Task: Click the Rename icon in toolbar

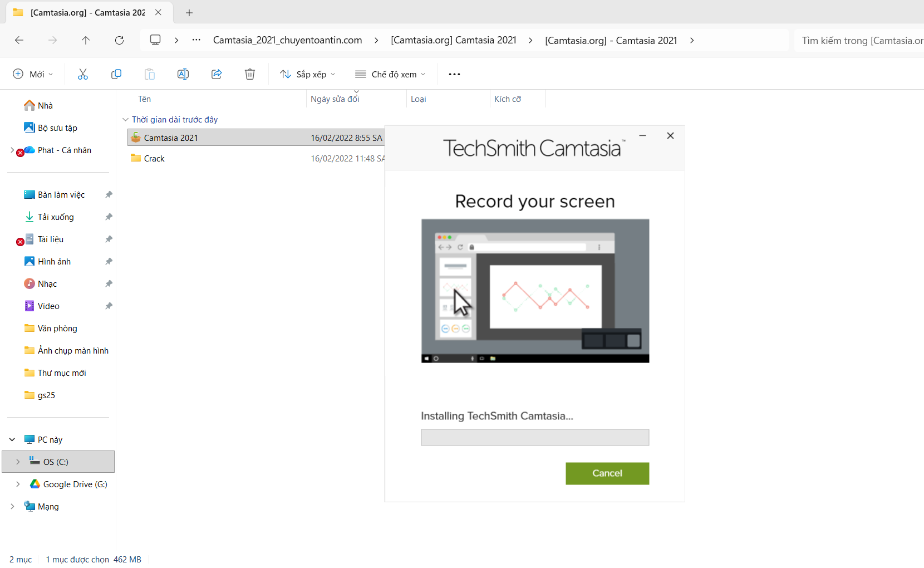Action: (183, 74)
